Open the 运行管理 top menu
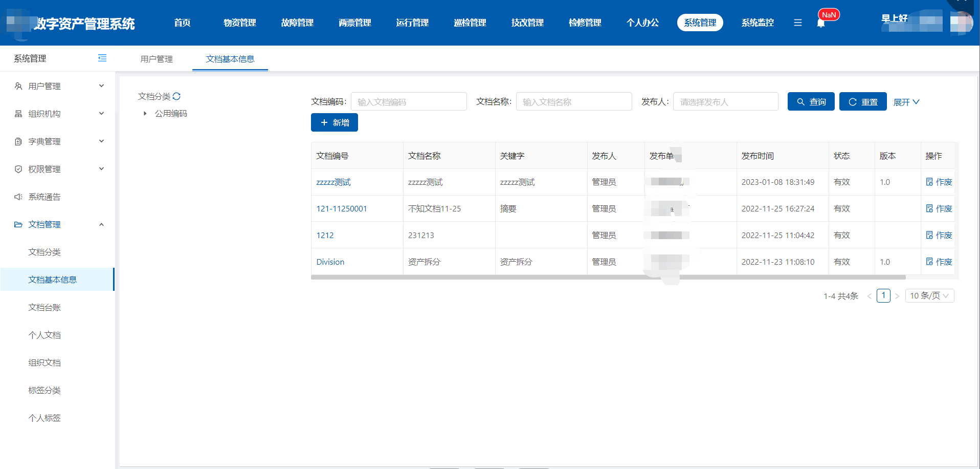The width and height of the screenshot is (980, 469). coord(412,23)
